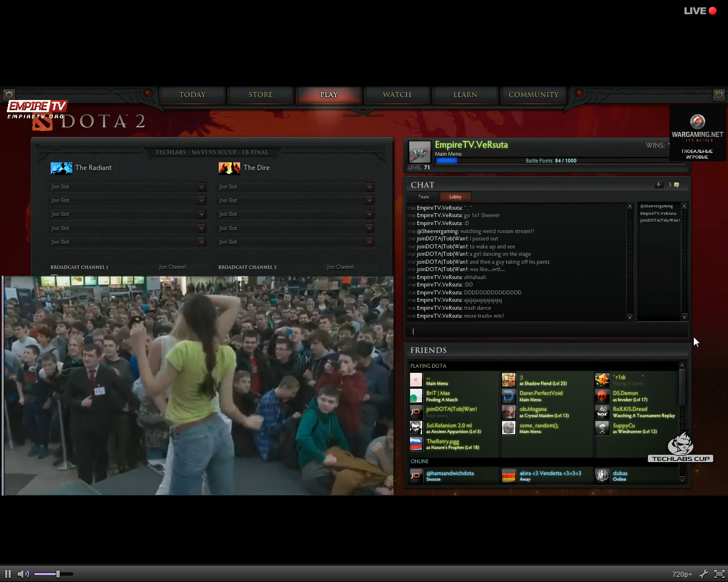Join Broadcast Channel 3
This screenshot has height=582, width=728.
[x=340, y=267]
